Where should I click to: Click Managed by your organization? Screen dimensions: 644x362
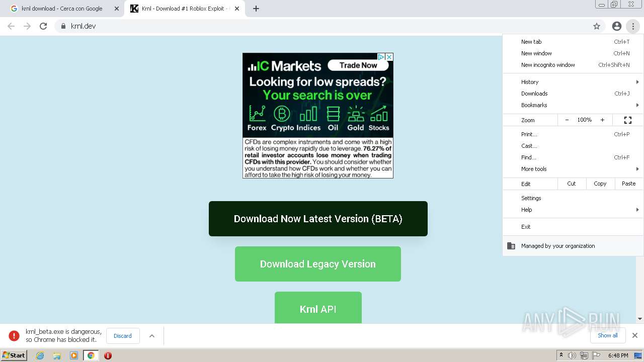pyautogui.click(x=573, y=246)
